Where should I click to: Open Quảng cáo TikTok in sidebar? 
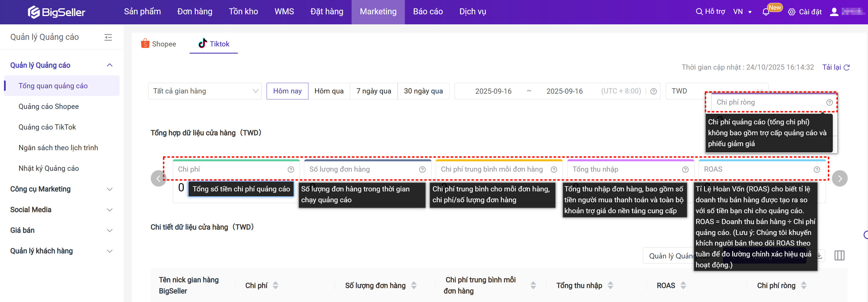(x=47, y=127)
